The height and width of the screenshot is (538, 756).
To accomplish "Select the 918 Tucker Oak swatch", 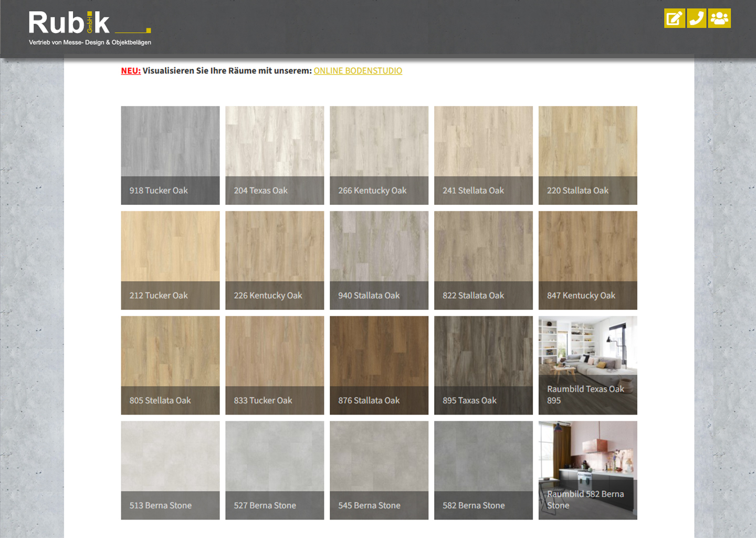I will [x=170, y=155].
